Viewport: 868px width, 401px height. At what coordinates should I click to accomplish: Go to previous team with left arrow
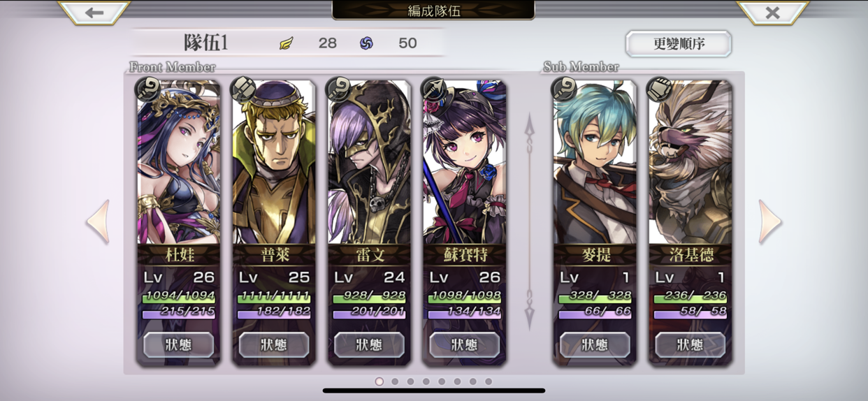click(98, 222)
